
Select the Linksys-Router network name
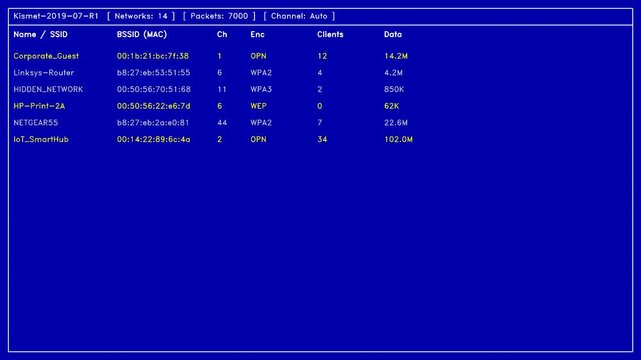[x=44, y=73]
